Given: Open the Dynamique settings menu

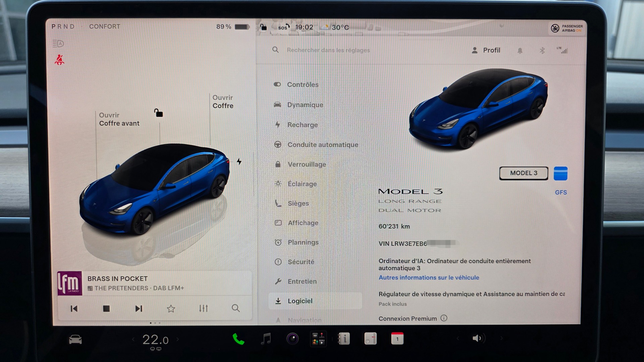Looking at the screenshot, I should pos(299,105).
